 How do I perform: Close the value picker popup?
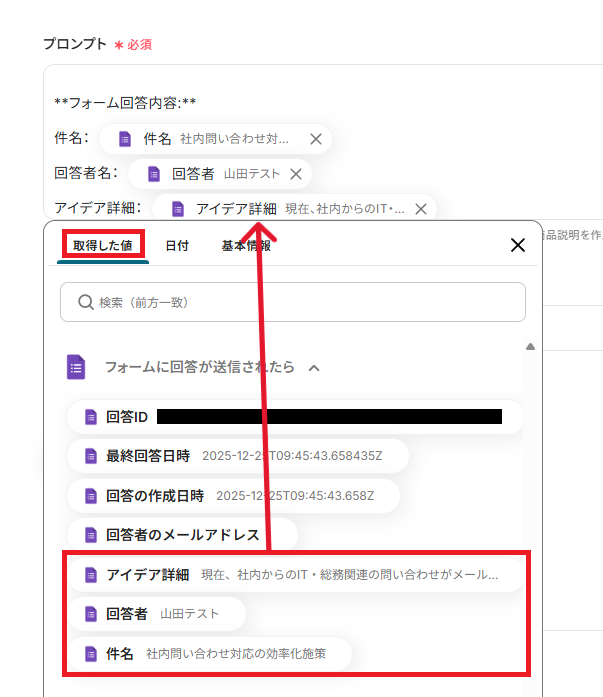click(x=518, y=245)
